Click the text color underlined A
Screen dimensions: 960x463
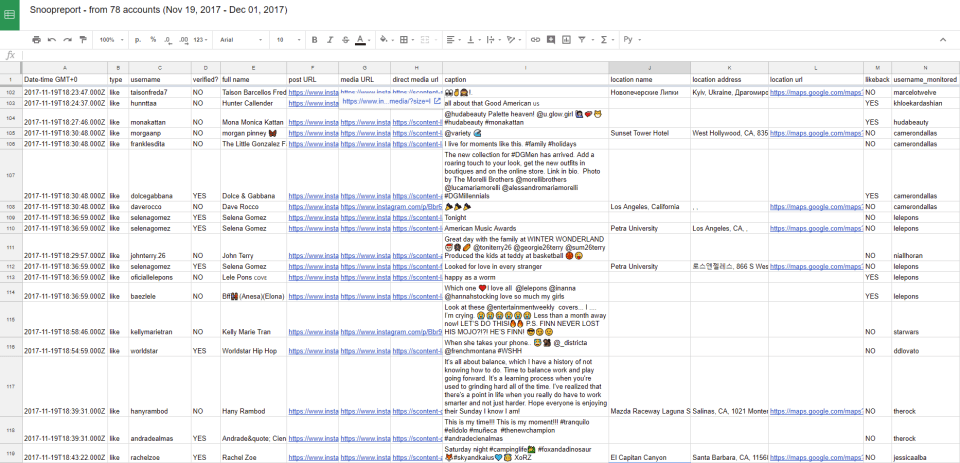[359, 40]
